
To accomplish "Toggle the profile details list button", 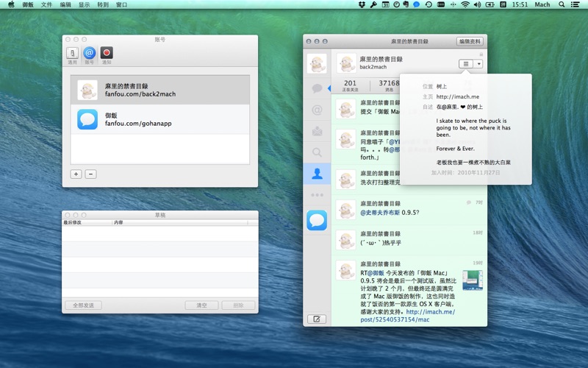I will [x=466, y=64].
